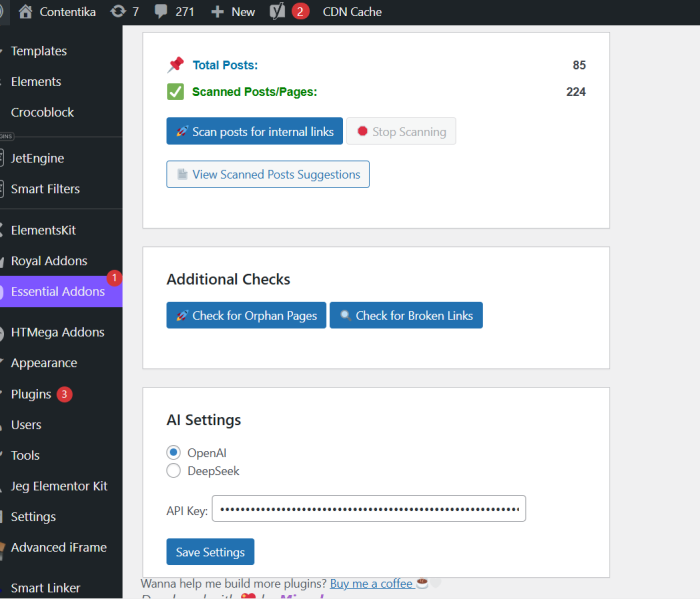Run Check for Broken Links

click(x=406, y=316)
